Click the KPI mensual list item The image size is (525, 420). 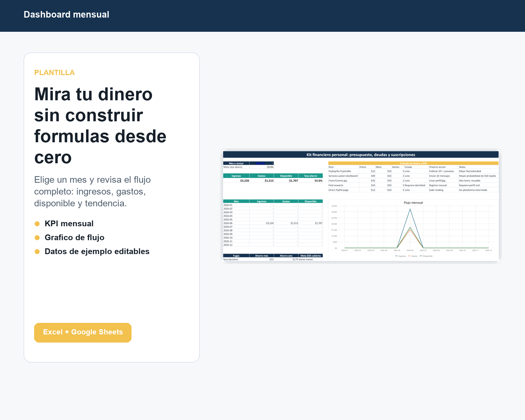pos(69,224)
